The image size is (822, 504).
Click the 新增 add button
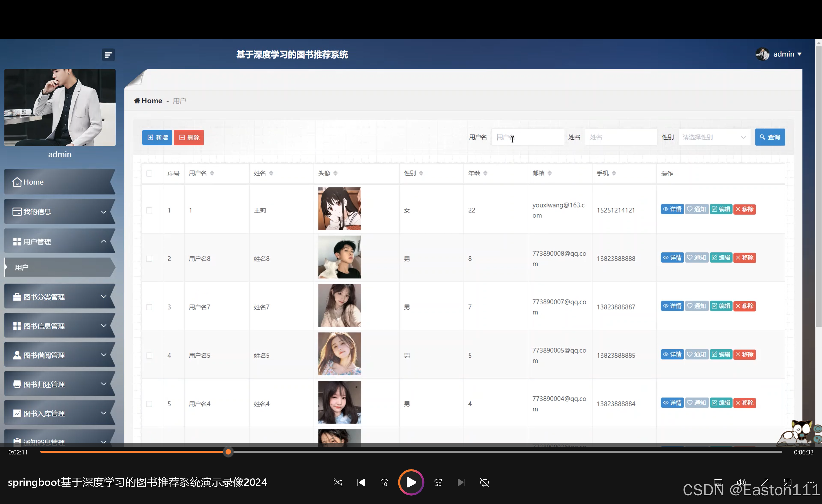(x=157, y=137)
